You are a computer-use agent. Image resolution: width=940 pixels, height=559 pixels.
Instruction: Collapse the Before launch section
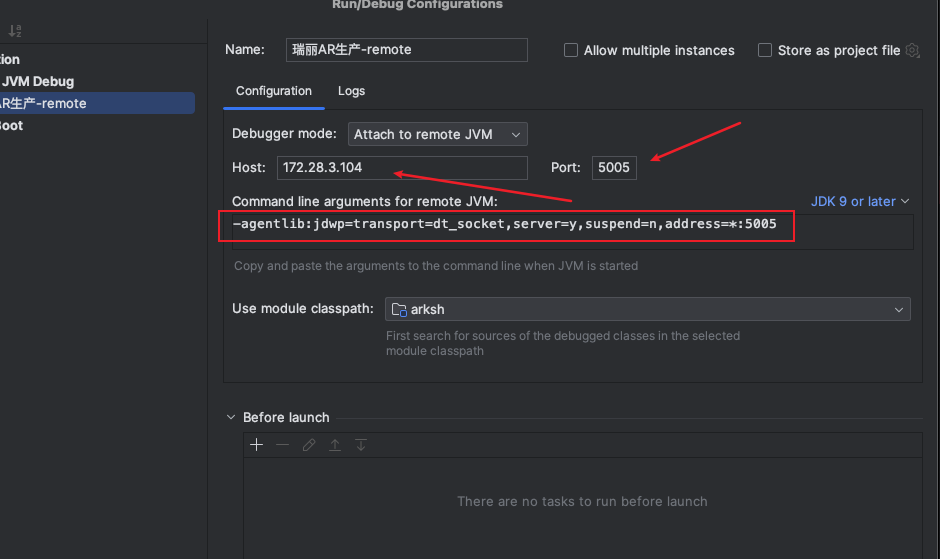[232, 418]
